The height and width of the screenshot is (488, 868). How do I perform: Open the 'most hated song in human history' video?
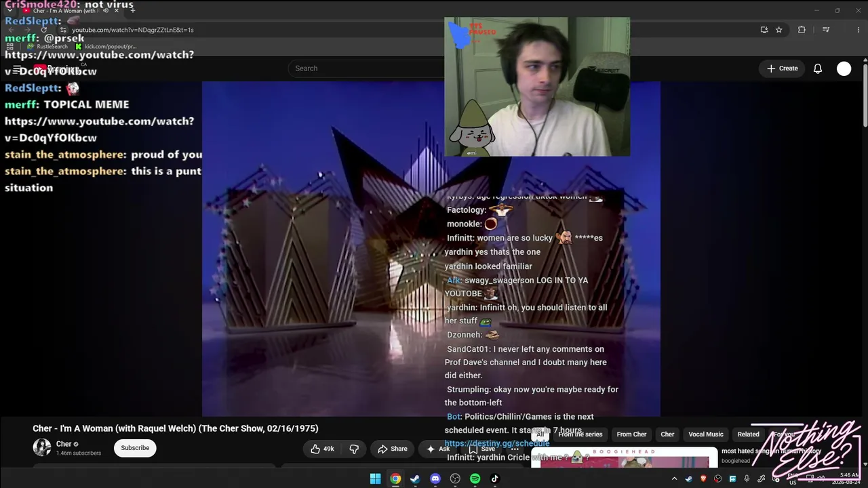click(771, 451)
